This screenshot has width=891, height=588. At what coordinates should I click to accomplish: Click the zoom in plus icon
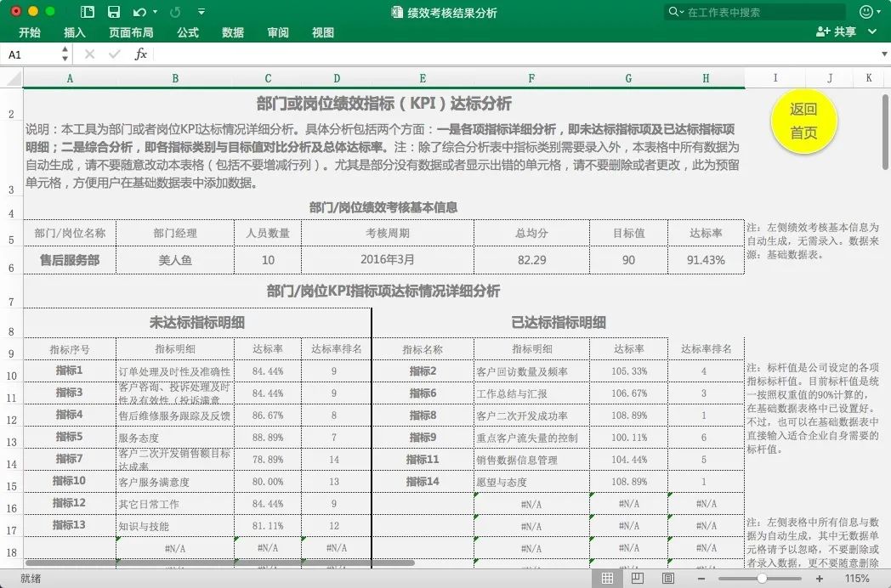click(820, 578)
